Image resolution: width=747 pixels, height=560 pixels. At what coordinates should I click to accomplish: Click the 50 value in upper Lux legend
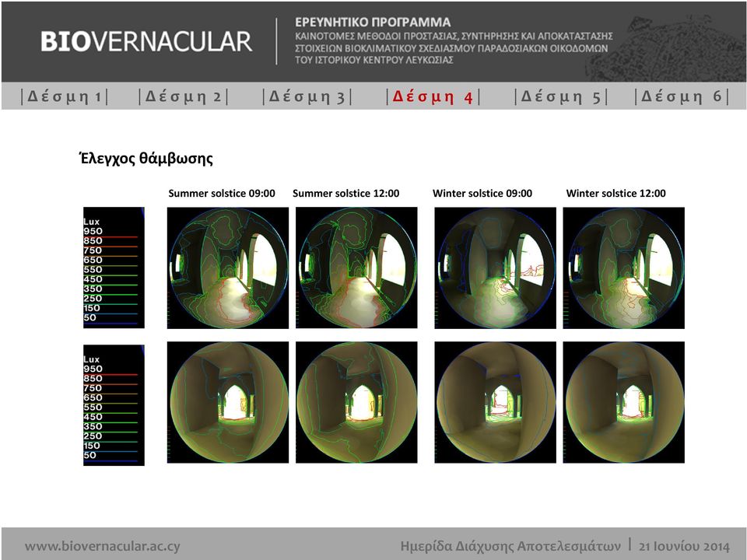pos(90,317)
